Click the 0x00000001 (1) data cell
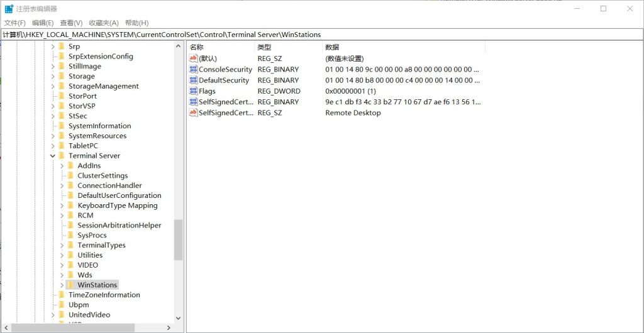The width and height of the screenshot is (644, 333). [350, 91]
